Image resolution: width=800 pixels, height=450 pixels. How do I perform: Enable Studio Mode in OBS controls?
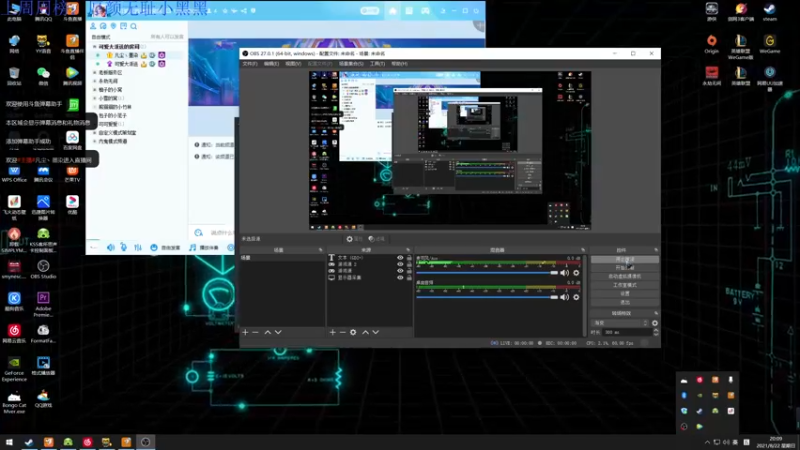coord(624,285)
